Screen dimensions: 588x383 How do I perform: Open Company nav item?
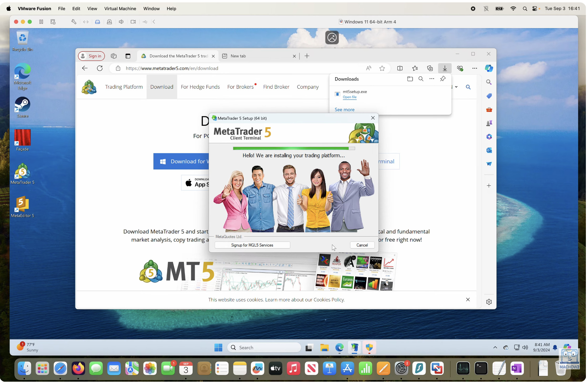tap(308, 87)
